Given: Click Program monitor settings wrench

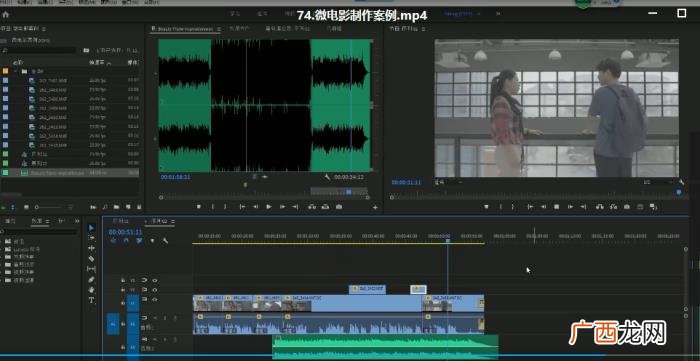Looking at the screenshot, I should 681,182.
